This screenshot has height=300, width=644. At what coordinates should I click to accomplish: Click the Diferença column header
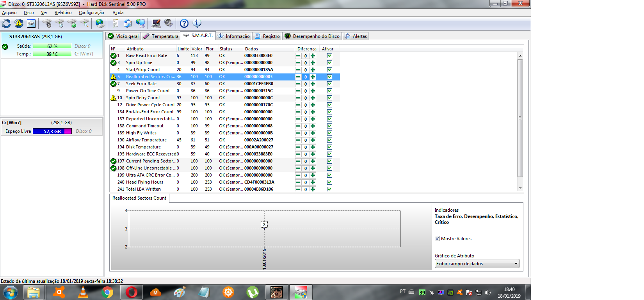[x=307, y=49]
